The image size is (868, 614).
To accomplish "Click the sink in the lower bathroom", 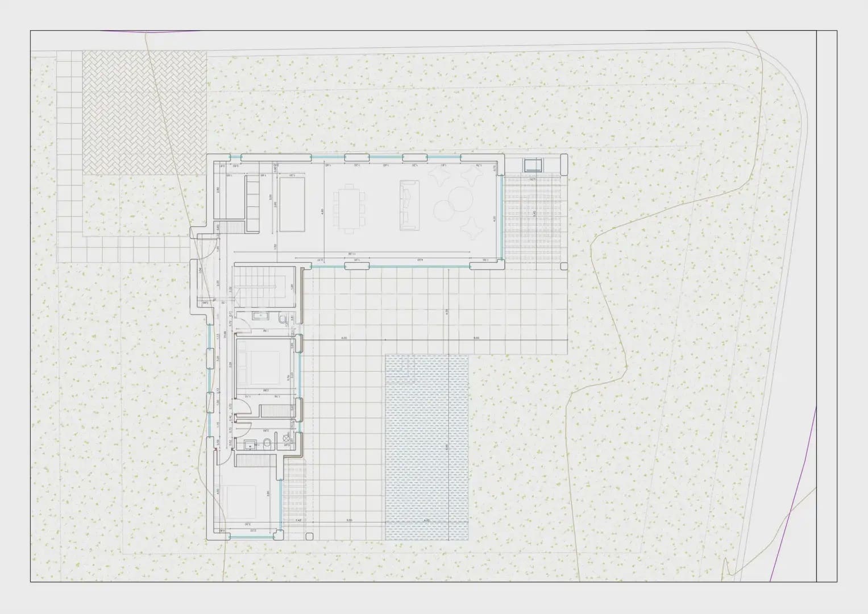I will point(249,445).
